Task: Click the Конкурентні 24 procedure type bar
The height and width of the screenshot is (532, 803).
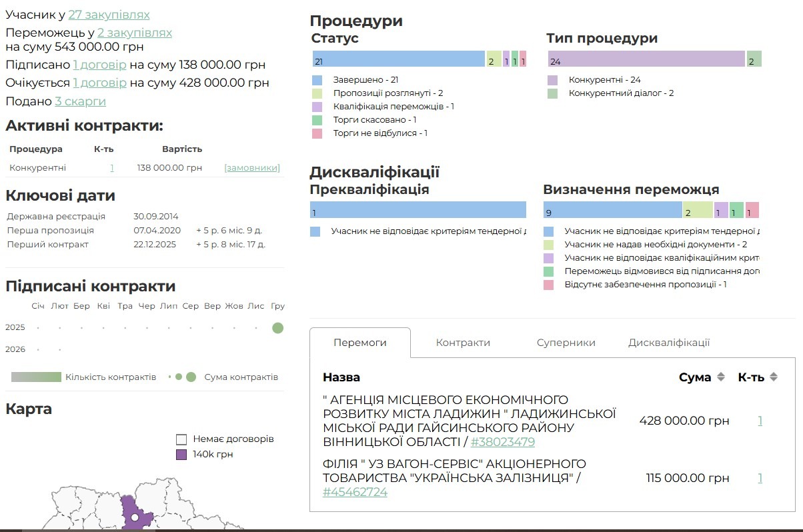Action: pyautogui.click(x=645, y=59)
